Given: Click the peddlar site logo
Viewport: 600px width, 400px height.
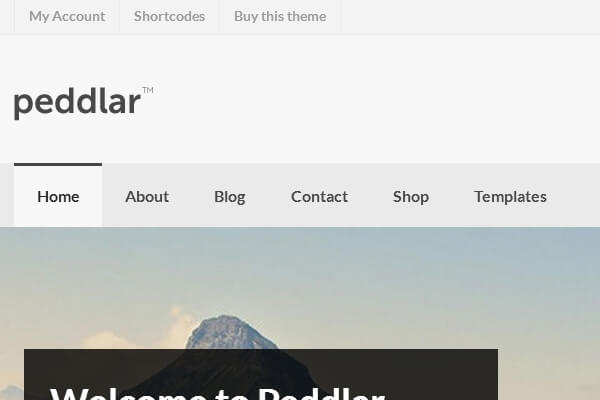Looking at the screenshot, I should pos(77,103).
